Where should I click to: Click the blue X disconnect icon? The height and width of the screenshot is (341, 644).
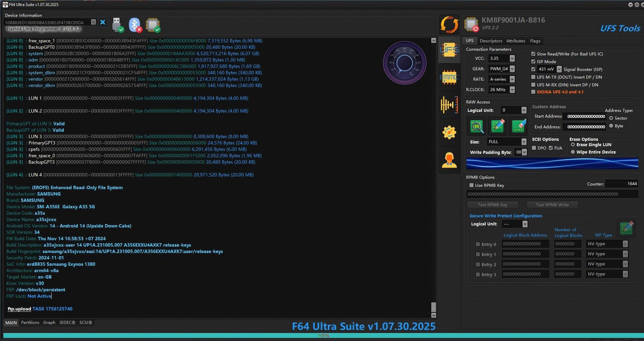(x=103, y=22)
